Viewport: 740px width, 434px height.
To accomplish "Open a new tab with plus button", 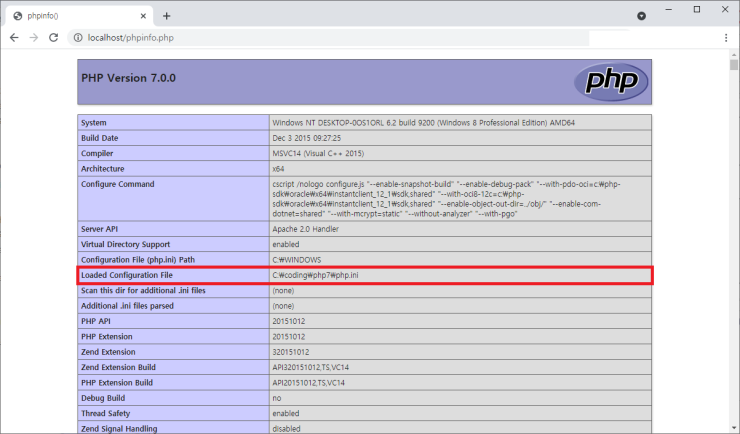I will pyautogui.click(x=167, y=15).
